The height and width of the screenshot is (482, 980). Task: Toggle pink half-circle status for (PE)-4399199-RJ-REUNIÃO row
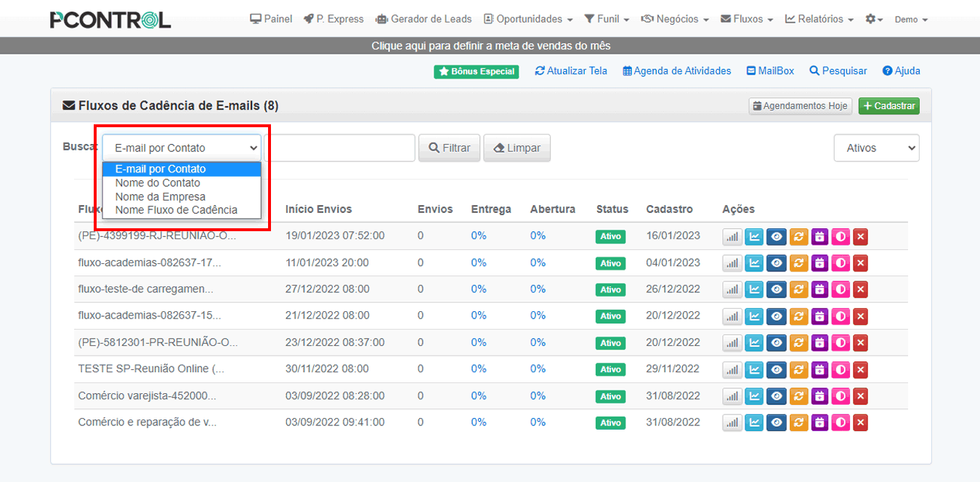click(841, 237)
